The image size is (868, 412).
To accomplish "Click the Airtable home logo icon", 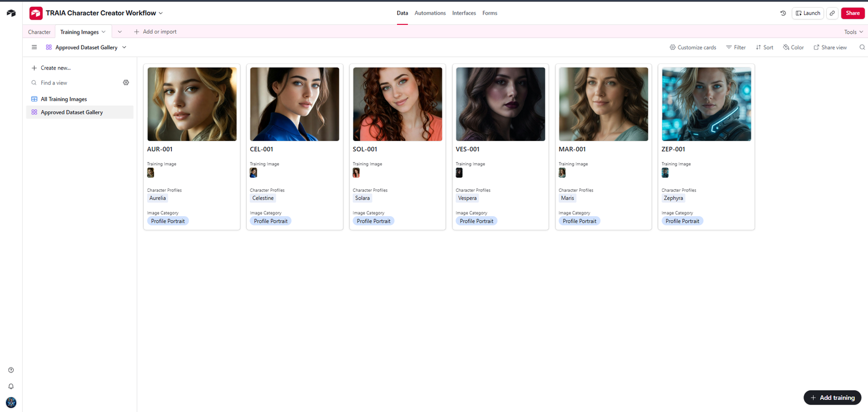I will click(x=11, y=13).
